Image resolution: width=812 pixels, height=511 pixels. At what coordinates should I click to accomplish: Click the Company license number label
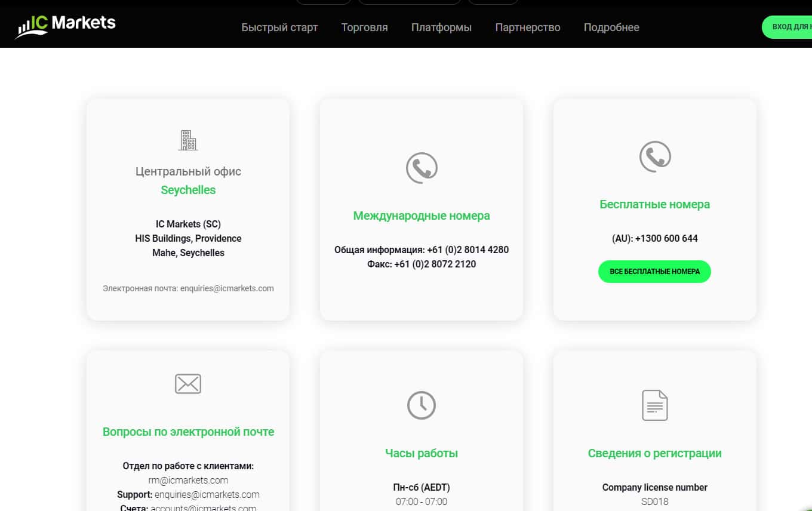click(655, 487)
